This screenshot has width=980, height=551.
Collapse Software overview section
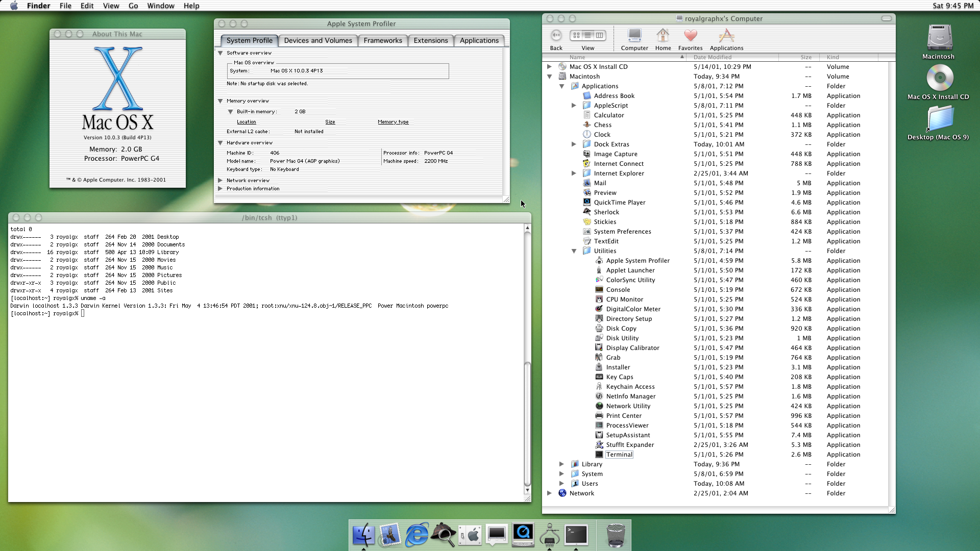pyautogui.click(x=220, y=53)
